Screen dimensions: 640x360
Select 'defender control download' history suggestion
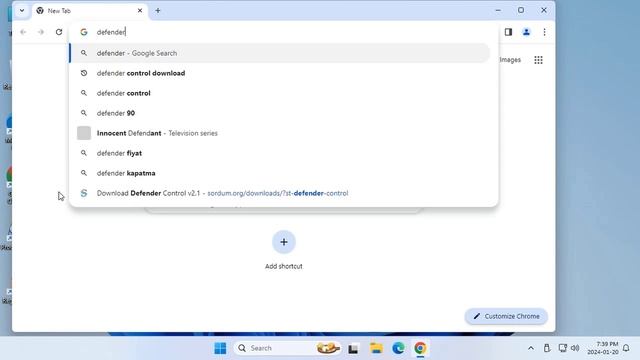point(280,73)
